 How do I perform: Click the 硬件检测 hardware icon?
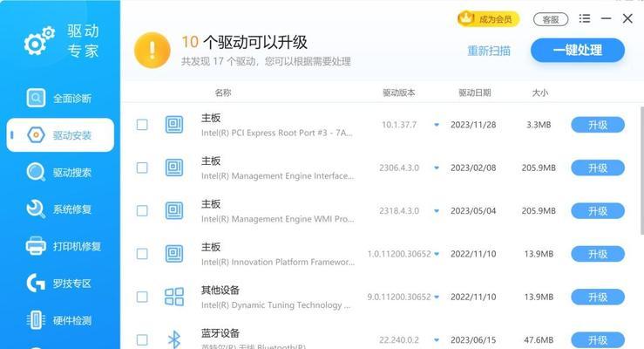pos(36,320)
